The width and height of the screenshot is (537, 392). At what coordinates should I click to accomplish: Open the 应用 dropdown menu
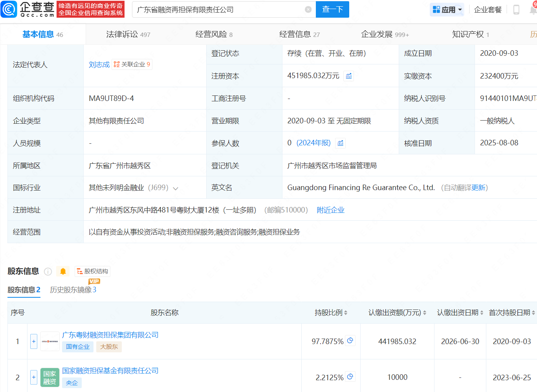[x=447, y=9]
